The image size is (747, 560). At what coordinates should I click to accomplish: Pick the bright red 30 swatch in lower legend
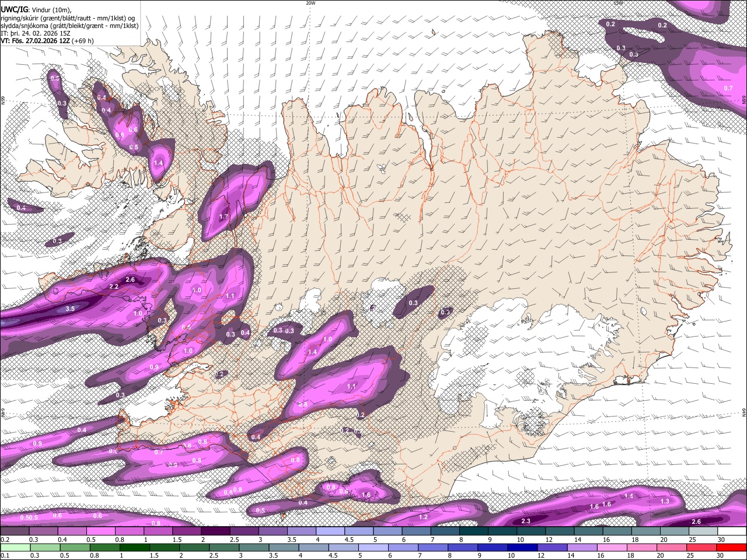click(x=732, y=547)
